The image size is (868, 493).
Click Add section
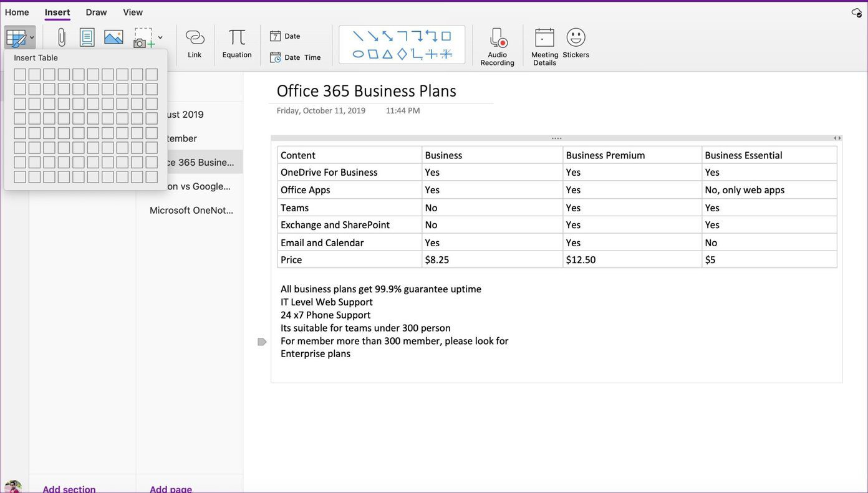tap(69, 489)
